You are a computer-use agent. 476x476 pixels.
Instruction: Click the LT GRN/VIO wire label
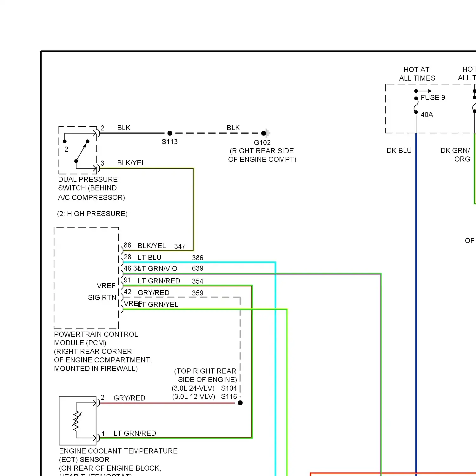pos(158,268)
